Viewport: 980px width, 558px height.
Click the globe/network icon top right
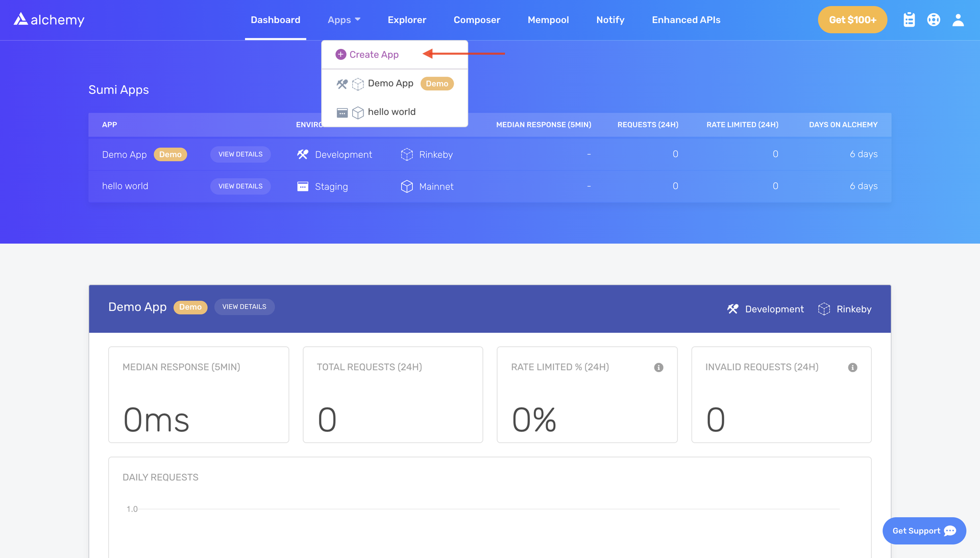click(934, 19)
